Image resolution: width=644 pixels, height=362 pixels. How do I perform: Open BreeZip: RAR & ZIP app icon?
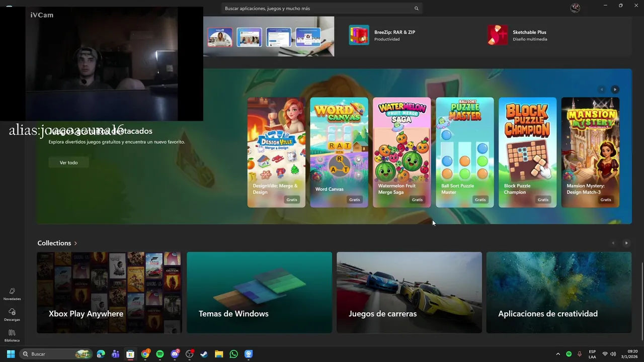tap(359, 35)
